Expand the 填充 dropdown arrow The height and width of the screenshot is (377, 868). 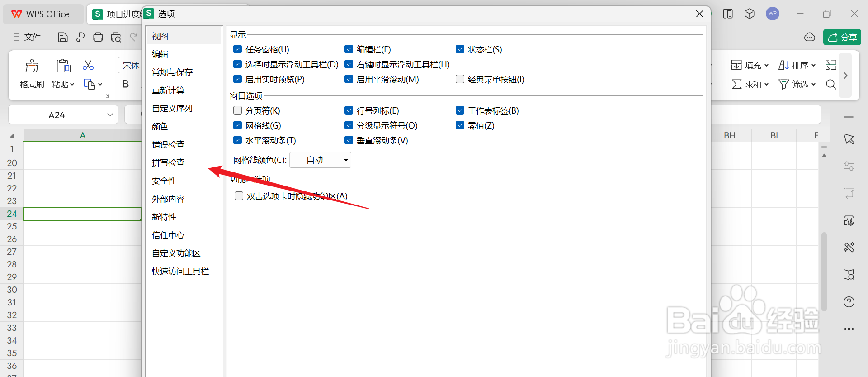click(x=766, y=66)
